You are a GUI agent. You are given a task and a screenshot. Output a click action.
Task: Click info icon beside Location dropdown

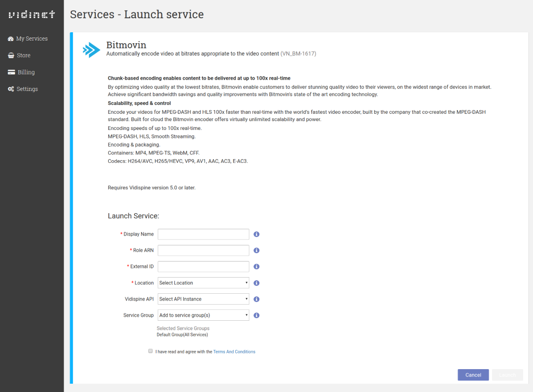coord(257,283)
